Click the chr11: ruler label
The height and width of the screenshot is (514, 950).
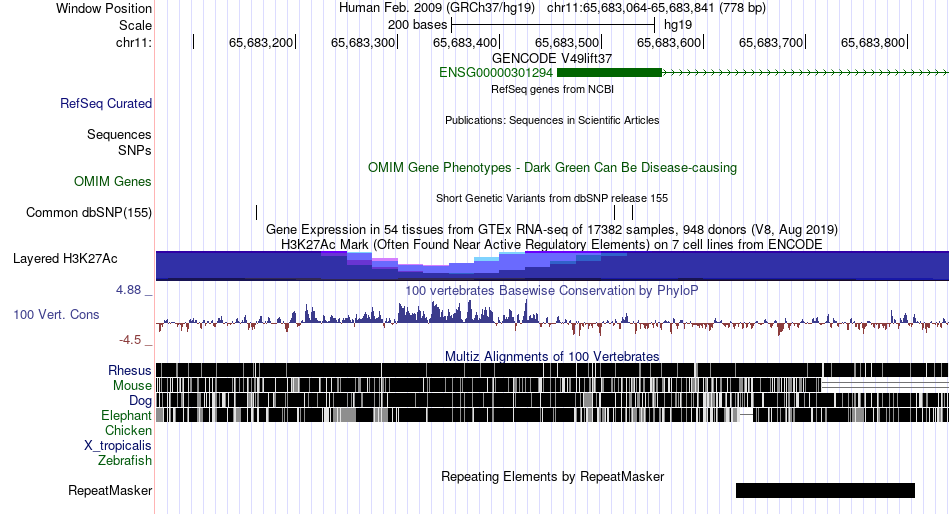click(134, 42)
